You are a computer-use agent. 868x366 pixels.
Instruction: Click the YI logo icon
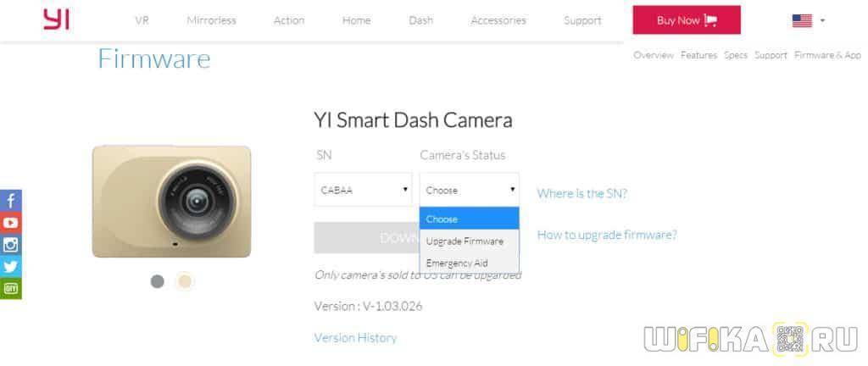tap(56, 19)
